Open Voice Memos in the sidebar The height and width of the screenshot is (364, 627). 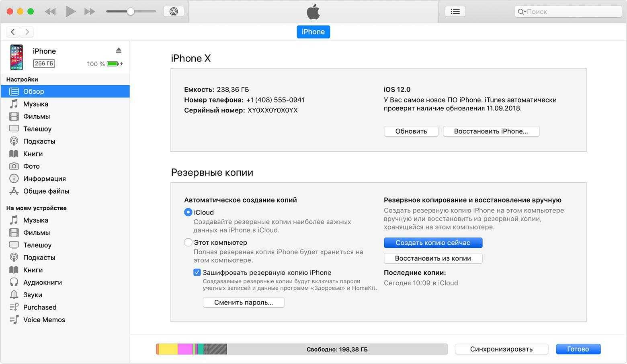pos(44,320)
